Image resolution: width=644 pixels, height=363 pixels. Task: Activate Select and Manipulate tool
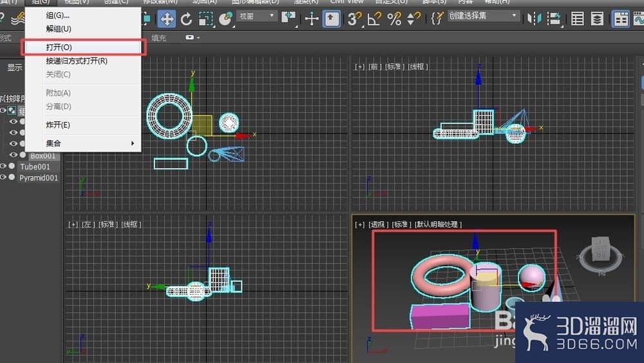(x=312, y=19)
